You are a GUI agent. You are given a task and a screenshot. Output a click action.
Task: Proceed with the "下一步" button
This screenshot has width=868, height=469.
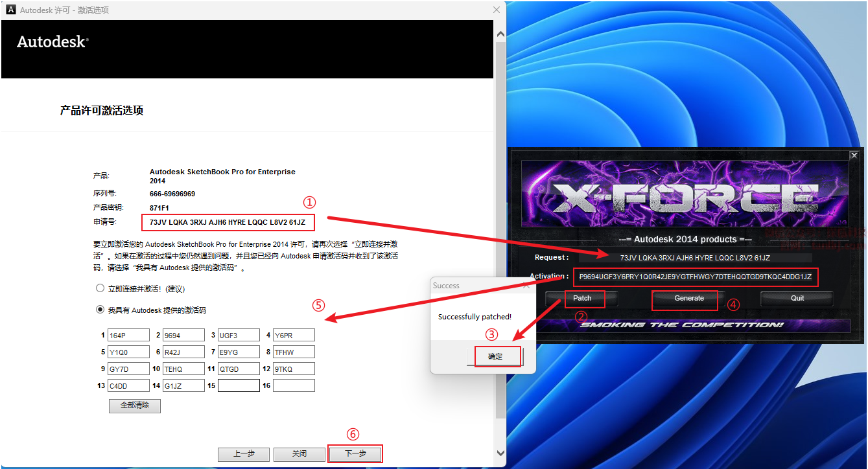click(355, 454)
